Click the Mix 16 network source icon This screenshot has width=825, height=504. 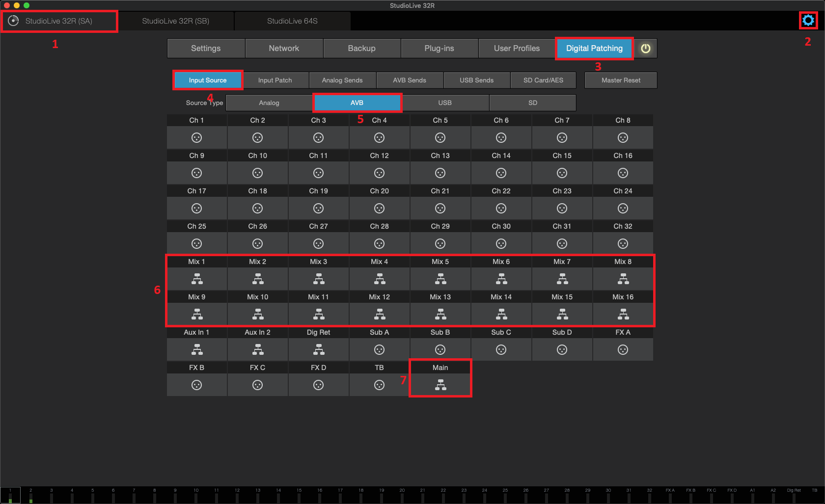coord(623,314)
